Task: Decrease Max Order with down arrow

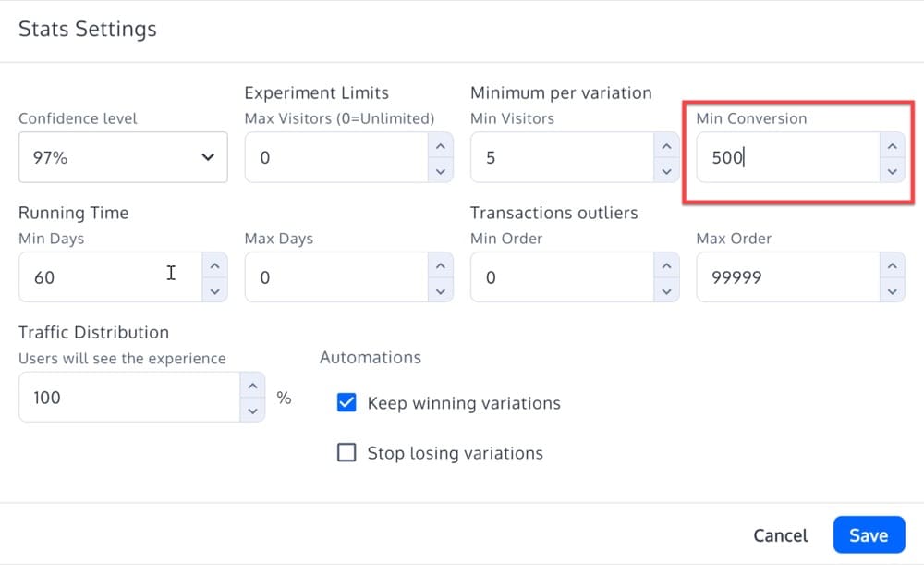Action: [893, 290]
